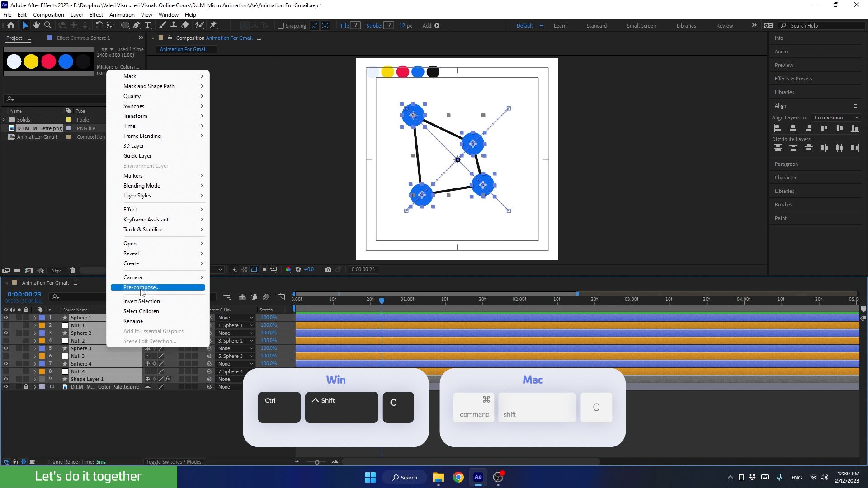Select the Eraser tool
The width and height of the screenshot is (868, 488).
(185, 25)
